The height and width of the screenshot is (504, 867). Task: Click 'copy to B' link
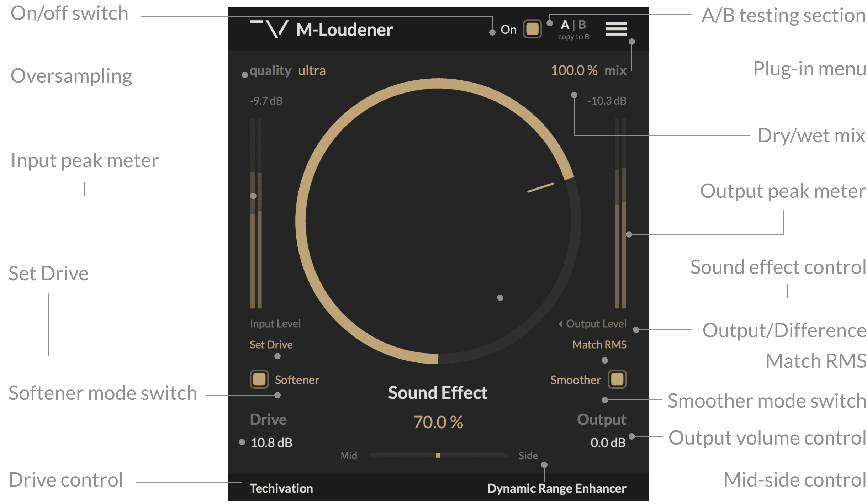573,37
